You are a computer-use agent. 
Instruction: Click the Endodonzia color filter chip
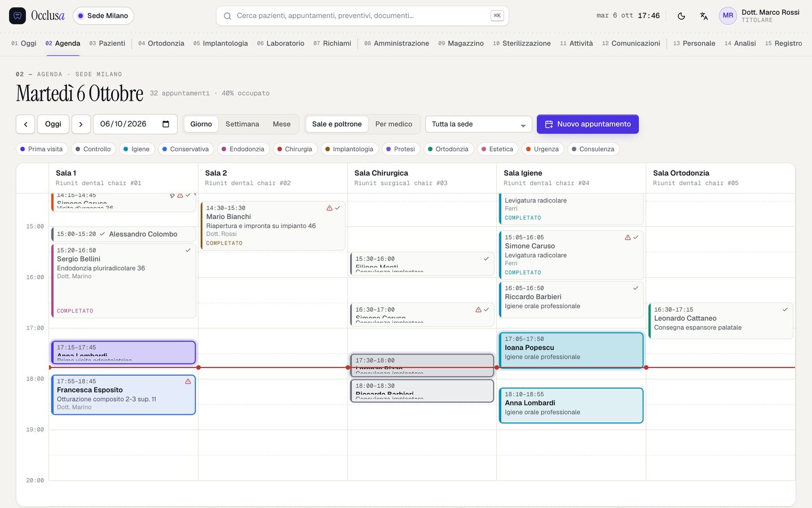click(243, 149)
